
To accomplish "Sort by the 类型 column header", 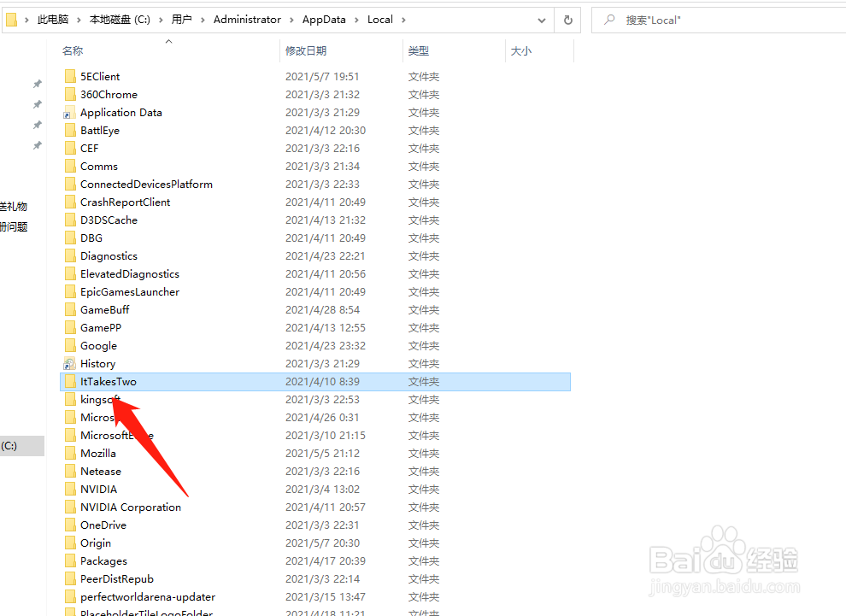I will coord(419,50).
